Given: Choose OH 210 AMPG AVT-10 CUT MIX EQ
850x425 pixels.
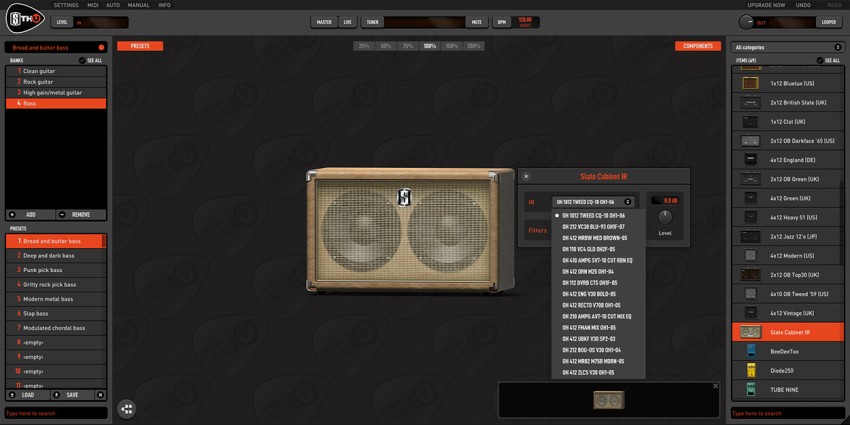Looking at the screenshot, I should click(598, 316).
